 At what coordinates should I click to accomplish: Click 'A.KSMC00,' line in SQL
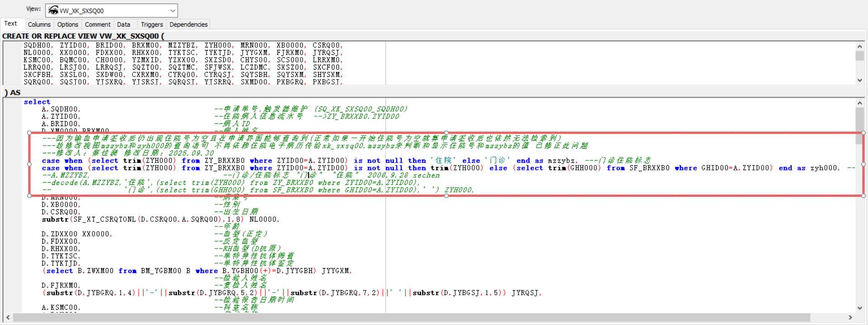click(61, 307)
